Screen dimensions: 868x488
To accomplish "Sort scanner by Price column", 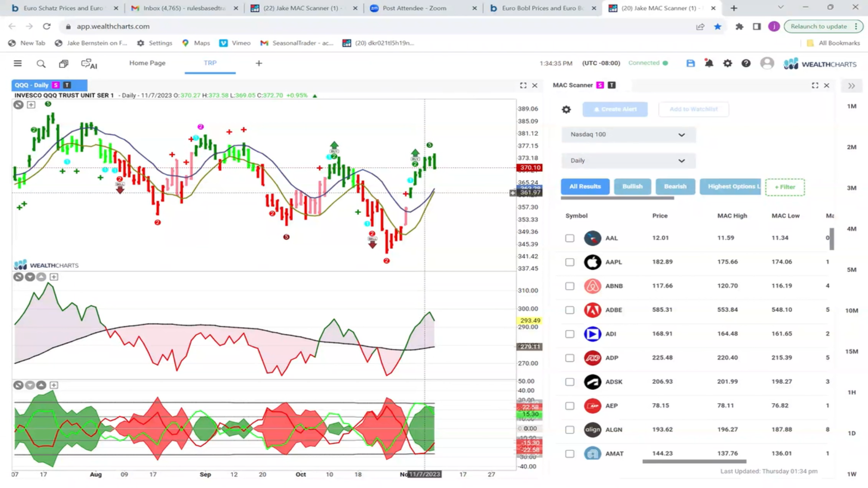I will (x=660, y=216).
